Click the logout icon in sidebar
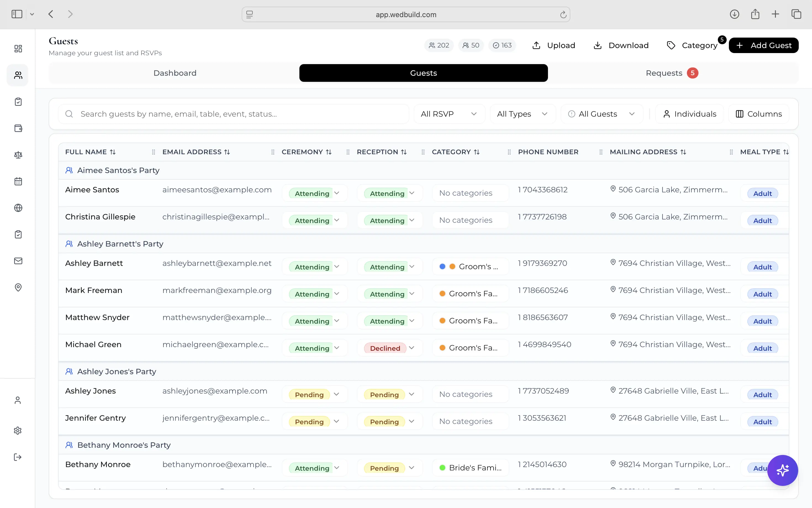Viewport: 812px width, 508px height. (x=18, y=457)
